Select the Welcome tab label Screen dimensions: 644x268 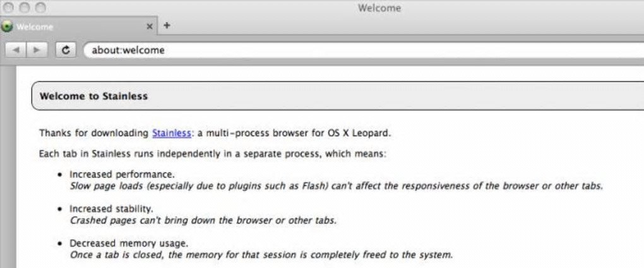pos(35,27)
